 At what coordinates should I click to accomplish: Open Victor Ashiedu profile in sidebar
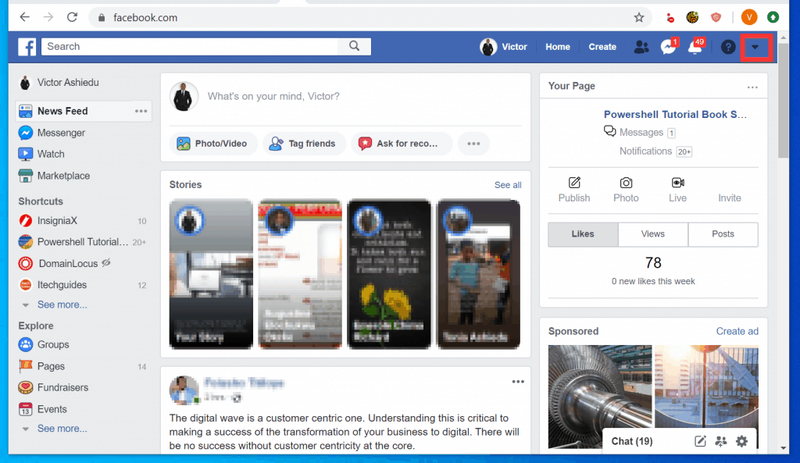tap(59, 83)
